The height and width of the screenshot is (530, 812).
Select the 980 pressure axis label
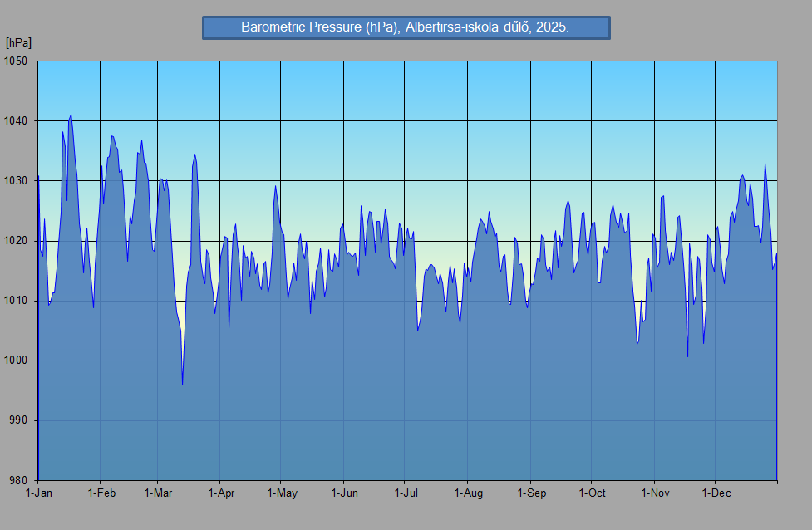pyautogui.click(x=18, y=480)
